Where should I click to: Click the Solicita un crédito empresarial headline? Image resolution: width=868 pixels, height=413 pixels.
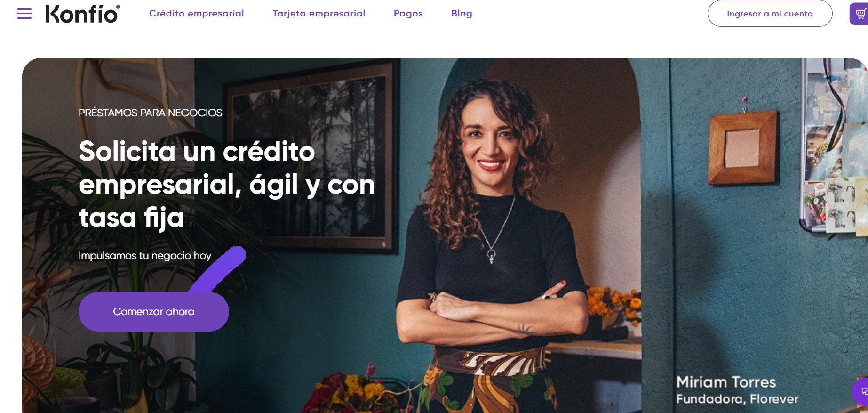(227, 184)
